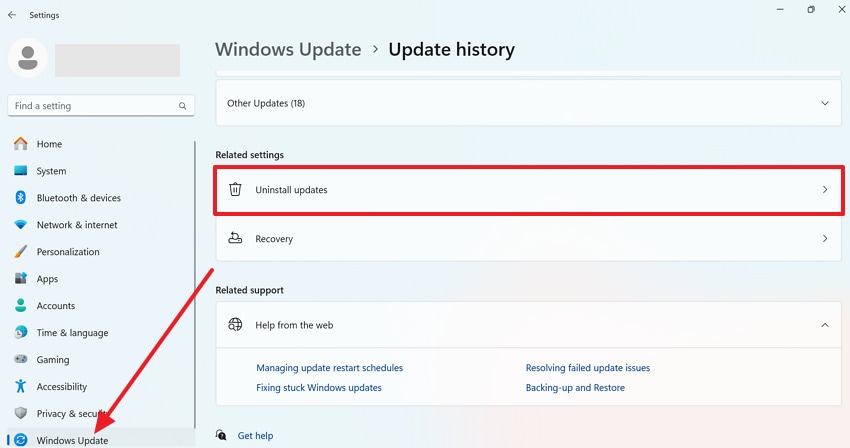Click the Apps icon in sidebar
Image resolution: width=850 pixels, height=448 pixels.
[21, 278]
